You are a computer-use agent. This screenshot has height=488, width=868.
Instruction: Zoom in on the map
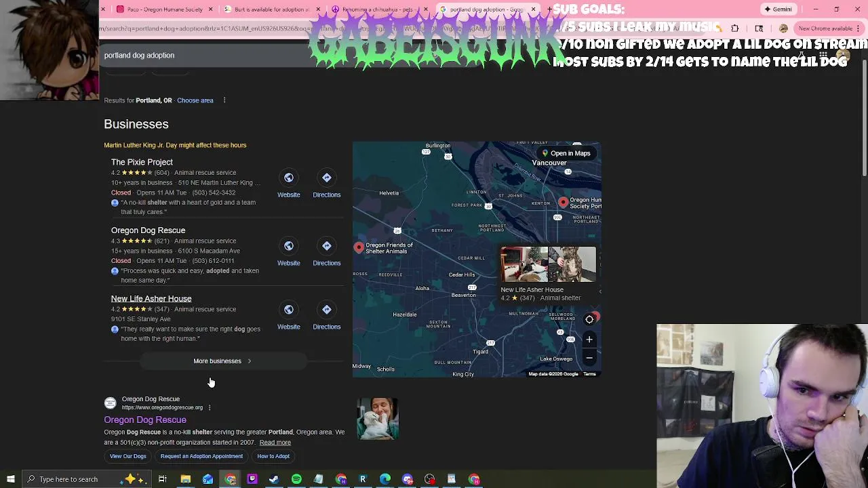pyautogui.click(x=589, y=340)
